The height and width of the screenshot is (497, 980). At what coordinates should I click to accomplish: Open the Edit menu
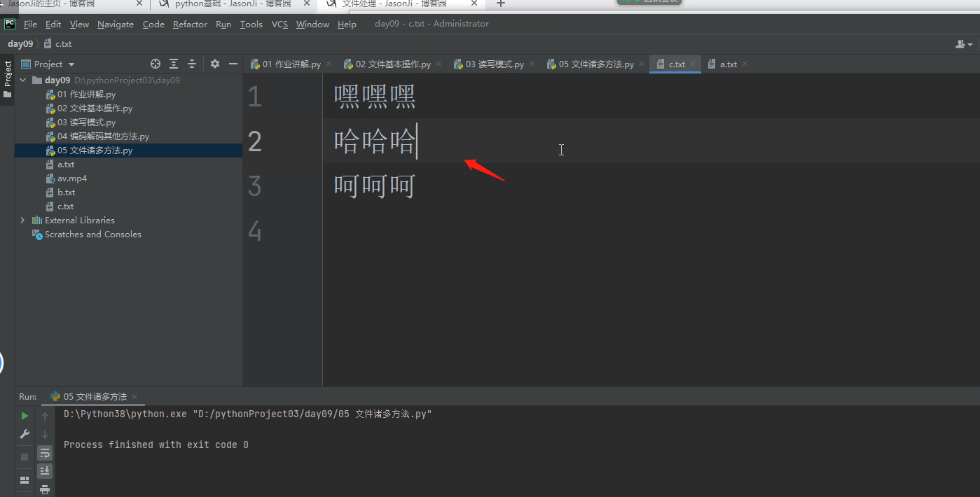(53, 24)
